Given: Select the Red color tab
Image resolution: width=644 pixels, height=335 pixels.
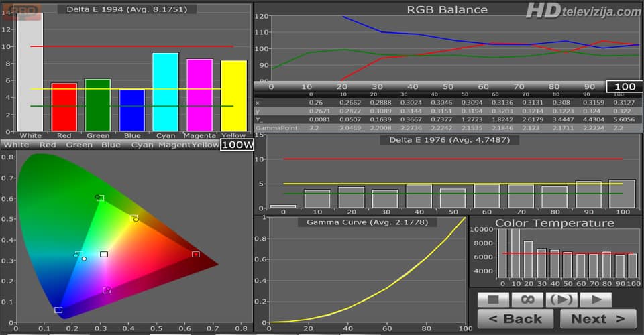Looking at the screenshot, I should pyautogui.click(x=48, y=145).
